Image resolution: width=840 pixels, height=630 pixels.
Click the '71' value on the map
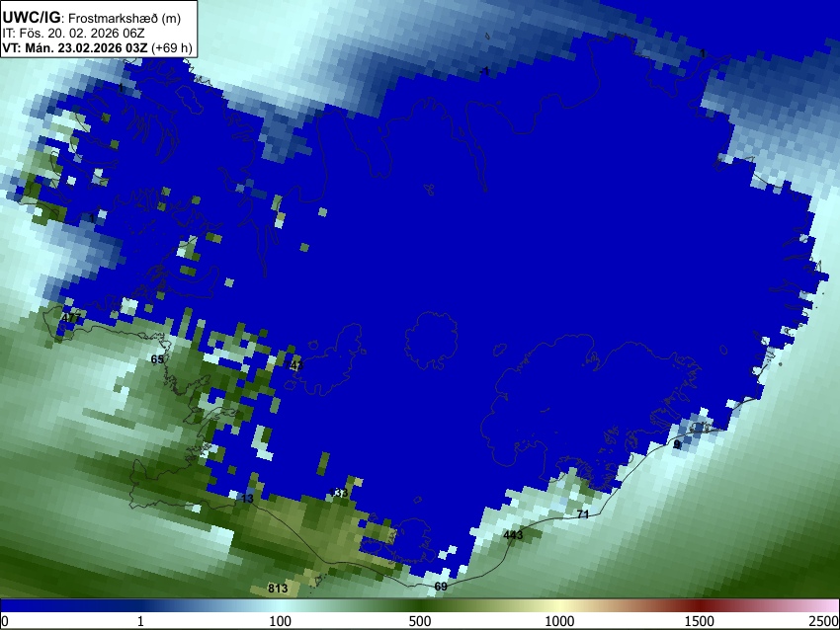pos(583,514)
